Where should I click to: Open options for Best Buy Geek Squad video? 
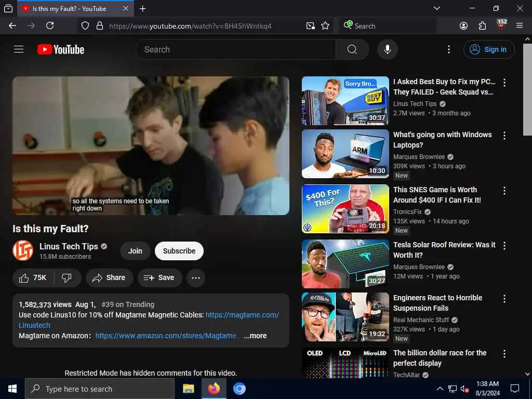504,83
